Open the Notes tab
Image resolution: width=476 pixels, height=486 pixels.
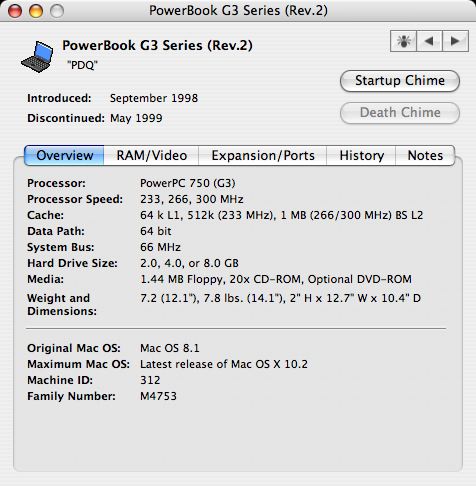(425, 155)
